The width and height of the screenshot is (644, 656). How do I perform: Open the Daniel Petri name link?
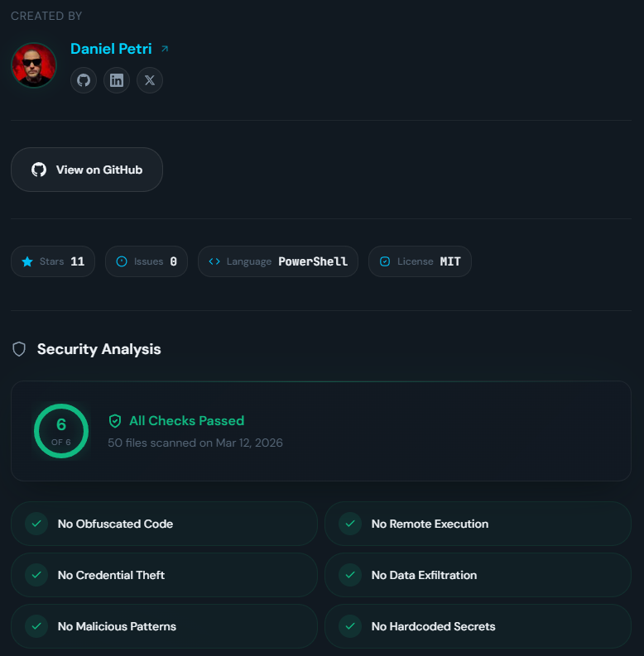[x=111, y=49]
